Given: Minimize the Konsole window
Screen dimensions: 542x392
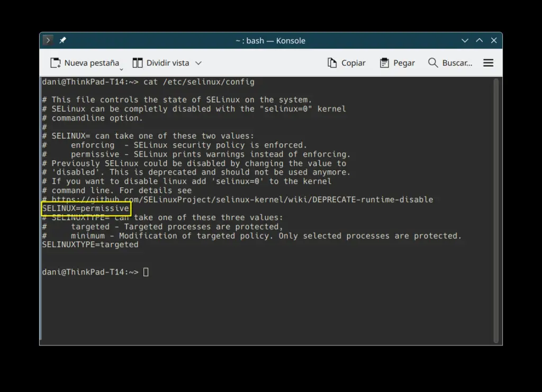Looking at the screenshot, I should pyautogui.click(x=465, y=41).
